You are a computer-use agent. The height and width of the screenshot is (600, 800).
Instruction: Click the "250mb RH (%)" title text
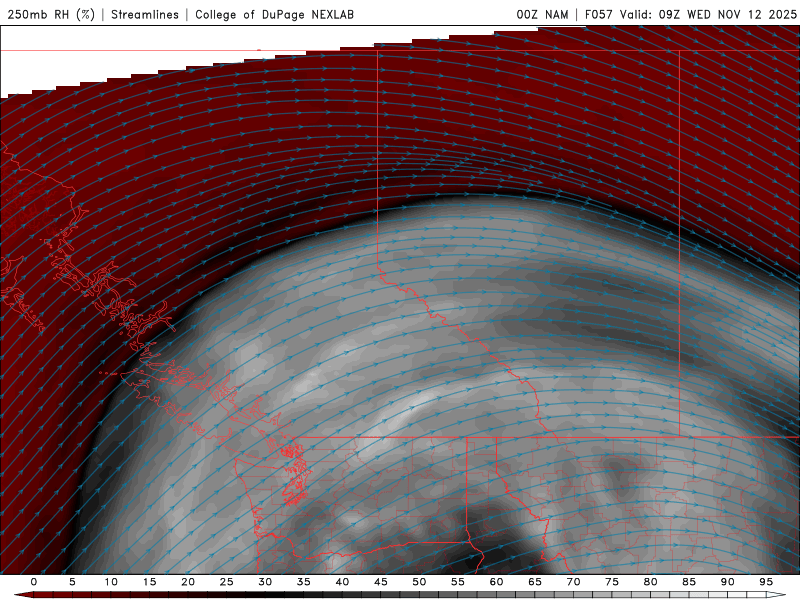[x=52, y=14]
